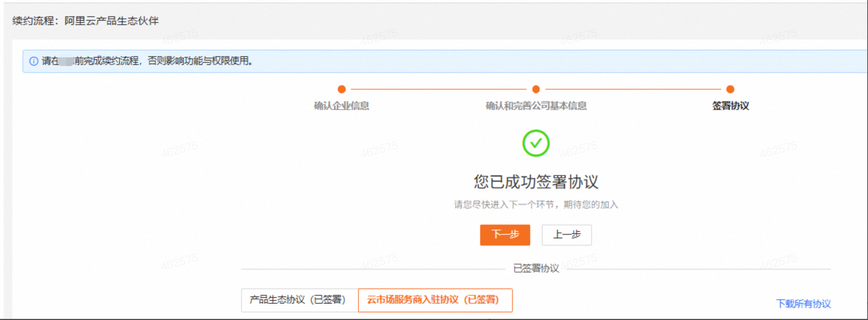This screenshot has width=868, height=320.
Task: Click the 续约流程：阿里云产品生态伙伴 page title
Action: click(x=85, y=21)
